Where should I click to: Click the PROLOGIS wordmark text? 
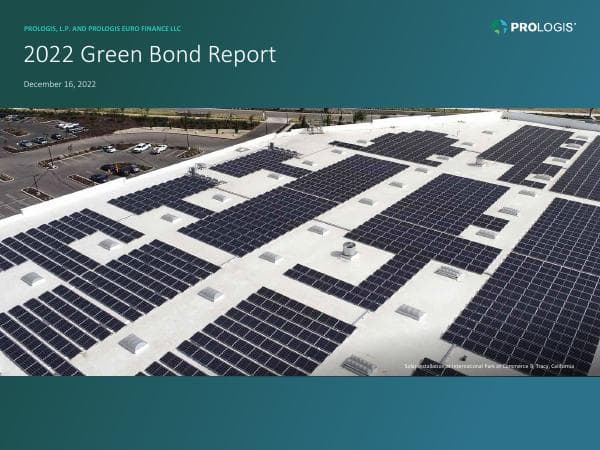point(543,28)
